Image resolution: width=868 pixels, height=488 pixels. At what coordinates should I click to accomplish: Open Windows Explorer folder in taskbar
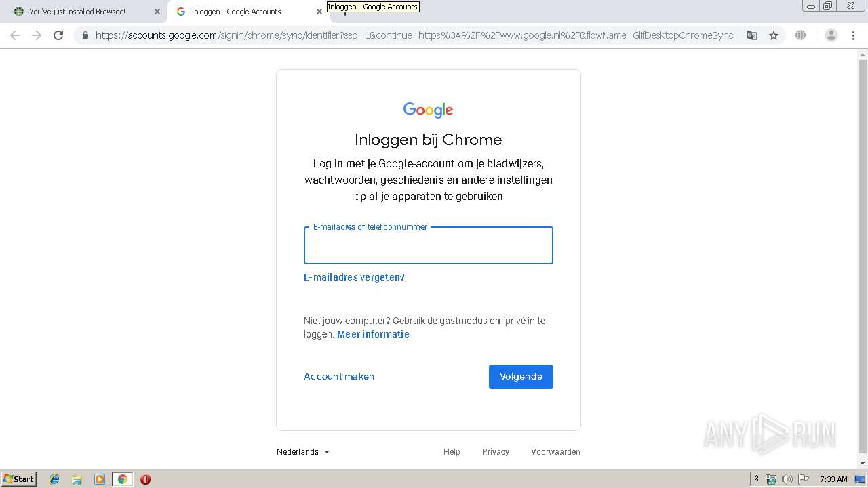(77, 479)
